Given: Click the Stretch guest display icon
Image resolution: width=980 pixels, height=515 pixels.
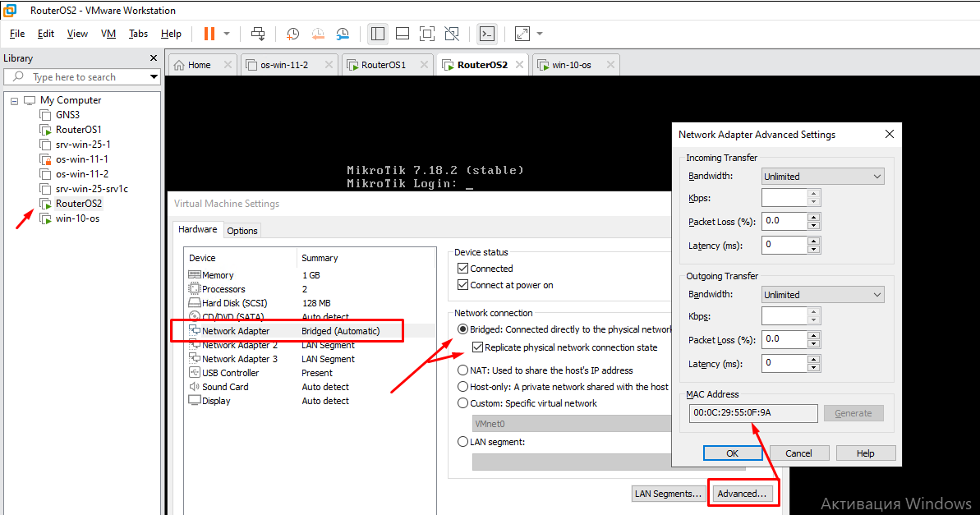Looking at the screenshot, I should pyautogui.click(x=522, y=34).
